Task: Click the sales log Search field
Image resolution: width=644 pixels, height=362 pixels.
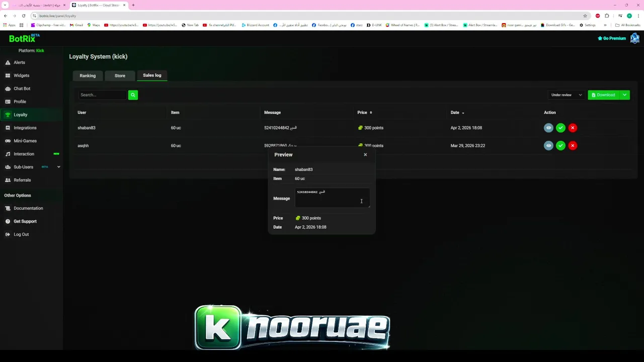Action: pyautogui.click(x=103, y=95)
